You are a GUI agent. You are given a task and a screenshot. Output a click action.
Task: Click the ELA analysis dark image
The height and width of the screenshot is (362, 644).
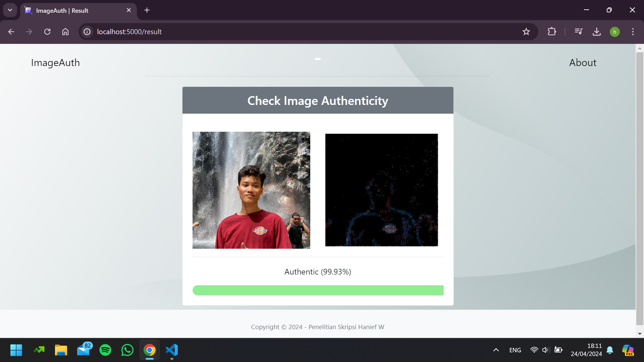pyautogui.click(x=381, y=190)
